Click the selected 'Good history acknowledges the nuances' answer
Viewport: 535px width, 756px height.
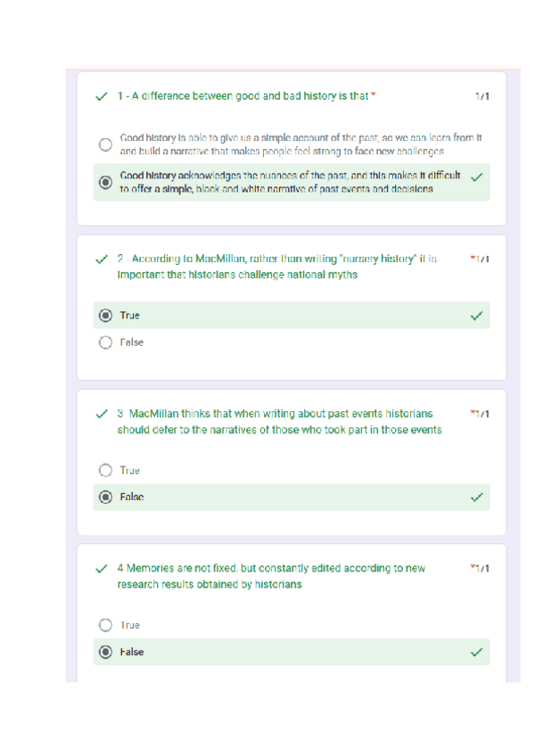(289, 182)
